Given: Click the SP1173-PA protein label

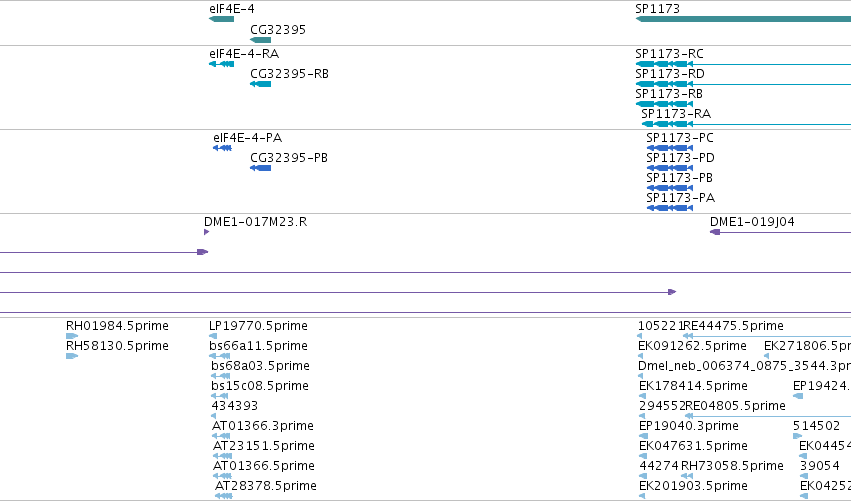Looking at the screenshot, I should click(681, 198).
